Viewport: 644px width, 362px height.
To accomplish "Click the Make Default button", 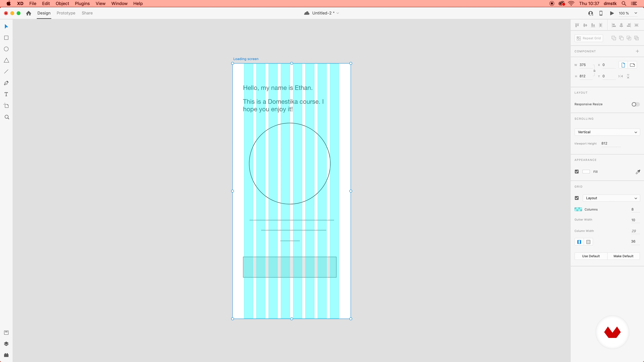I will (623, 256).
